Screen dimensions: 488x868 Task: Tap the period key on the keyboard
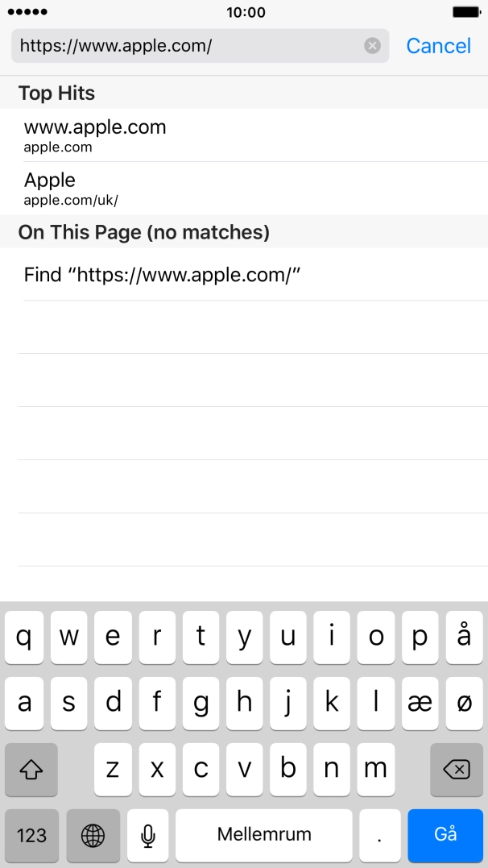tap(378, 835)
